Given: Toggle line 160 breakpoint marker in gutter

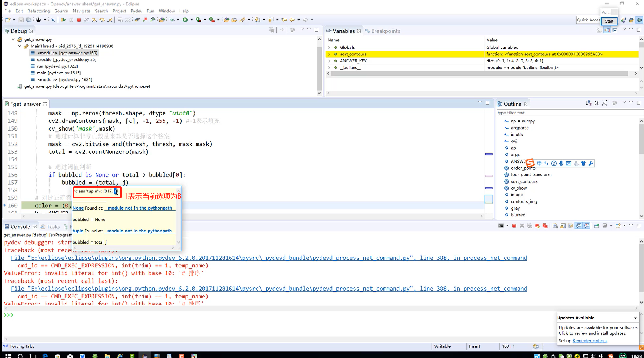Looking at the screenshot, I should coord(5,205).
